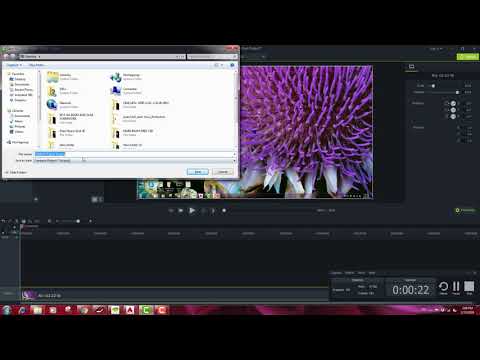The width and height of the screenshot is (480, 360).
Task: Click the New folder button
Action: (x=36, y=65)
